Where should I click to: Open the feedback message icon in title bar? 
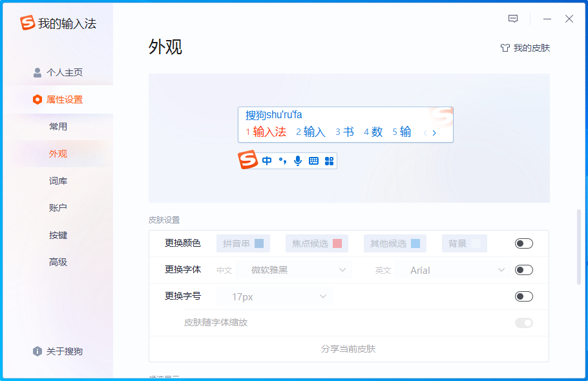[512, 19]
